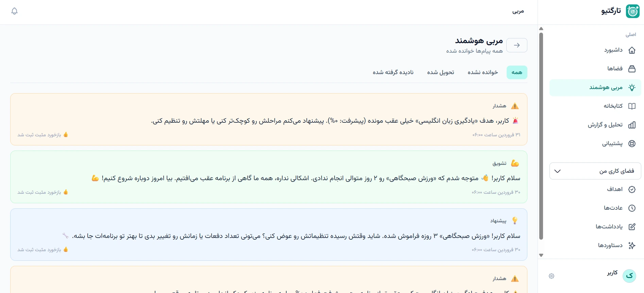The image size is (644, 293).
Task: Open کتابخانه with the book icon
Action: coord(632,106)
